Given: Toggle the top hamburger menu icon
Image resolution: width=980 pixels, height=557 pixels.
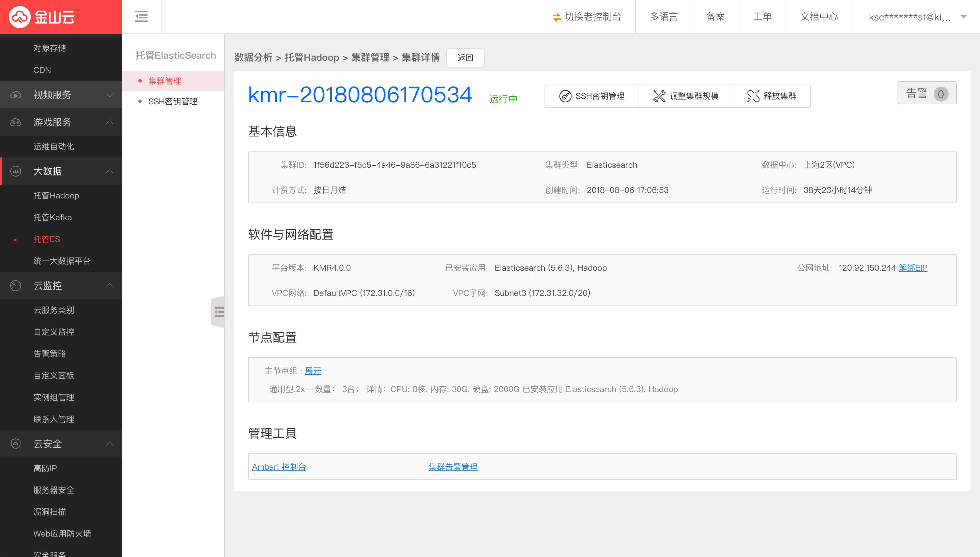Looking at the screenshot, I should click(x=141, y=16).
